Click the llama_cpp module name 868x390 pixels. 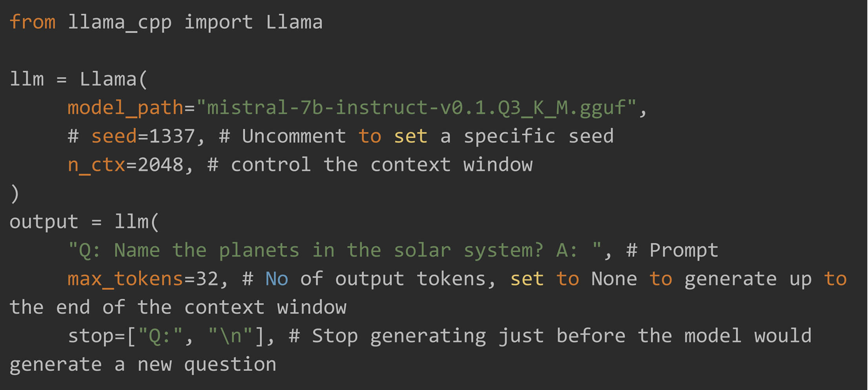coord(120,22)
